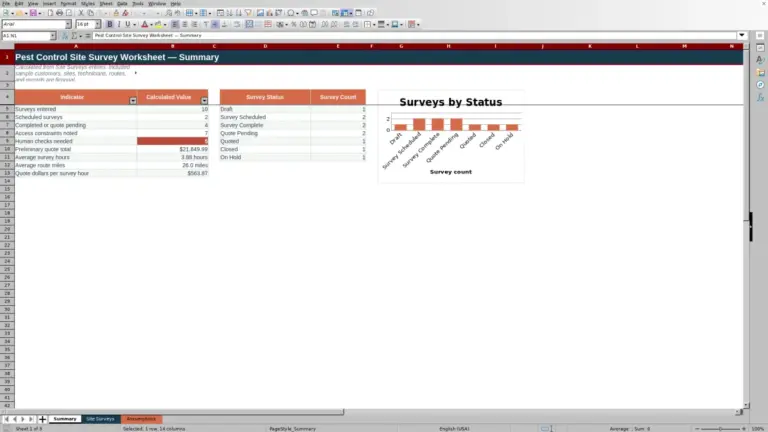768x432 pixels.
Task: Expand the formula bar arrow
Action: (742, 35)
